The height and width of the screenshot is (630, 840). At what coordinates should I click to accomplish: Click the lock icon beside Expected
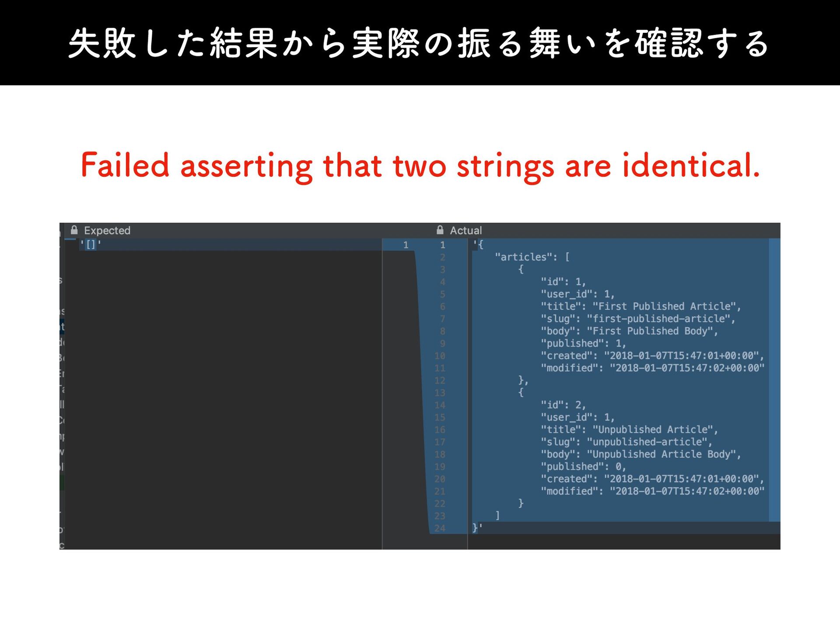click(x=74, y=230)
